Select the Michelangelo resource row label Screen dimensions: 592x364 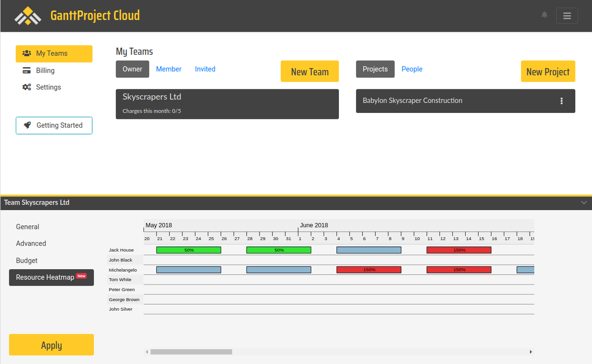point(123,270)
